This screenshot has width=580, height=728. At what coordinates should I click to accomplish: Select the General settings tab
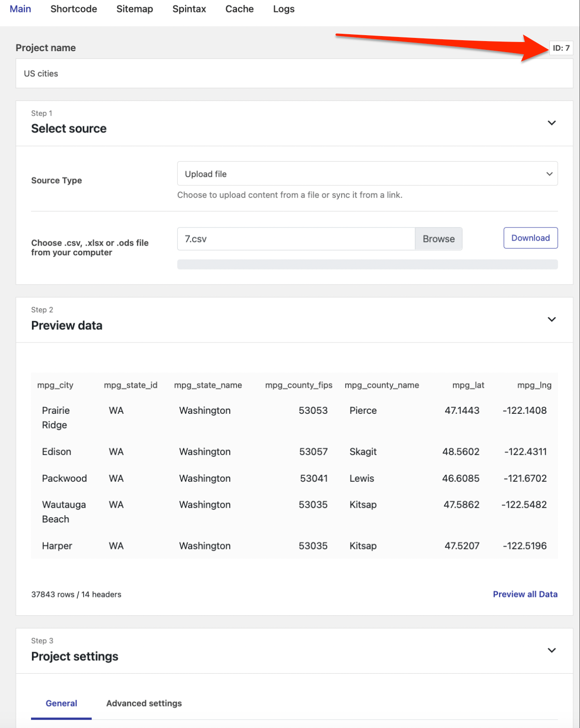click(x=61, y=703)
